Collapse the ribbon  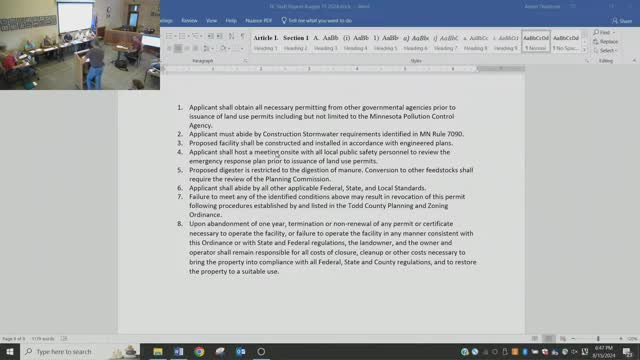634,60
